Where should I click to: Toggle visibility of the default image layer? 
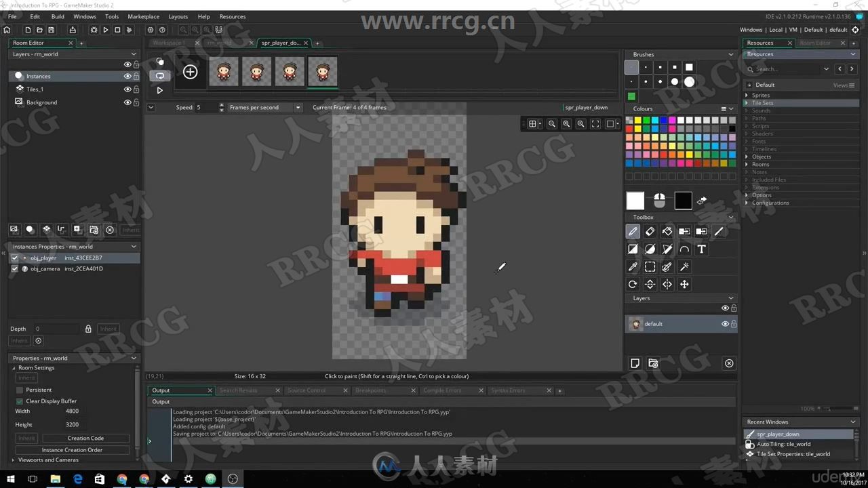(725, 324)
